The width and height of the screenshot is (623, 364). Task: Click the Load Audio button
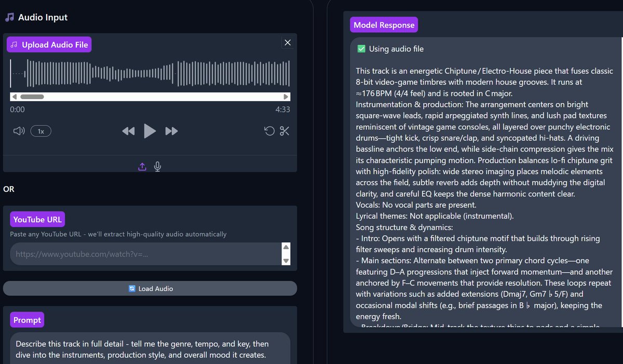(x=150, y=288)
